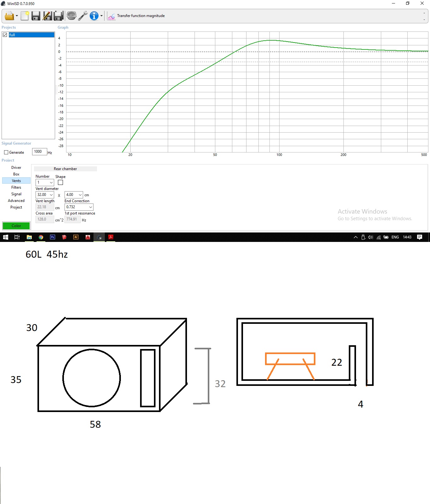This screenshot has width=430, height=504.
Task: Switch to the Driver tab
Action: [16, 168]
